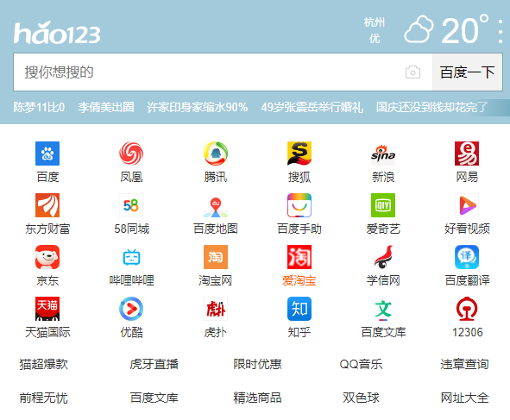Click the 杭州 city label
The height and width of the screenshot is (420, 510).
point(375,22)
